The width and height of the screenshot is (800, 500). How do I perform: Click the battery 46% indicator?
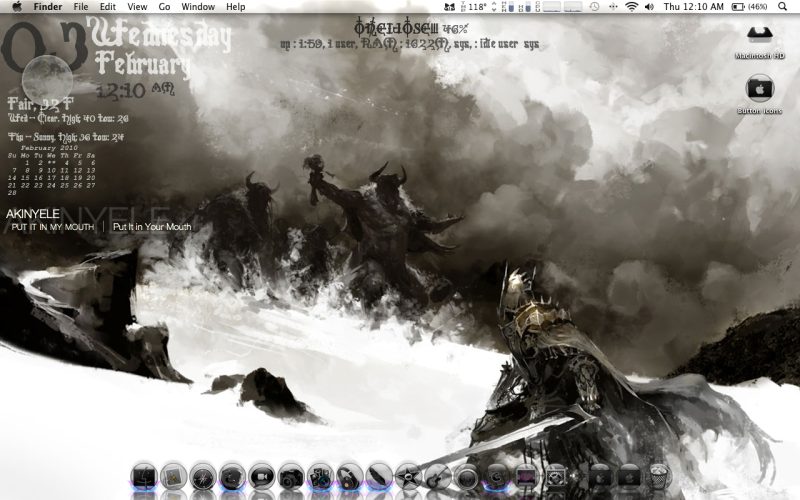click(x=749, y=7)
